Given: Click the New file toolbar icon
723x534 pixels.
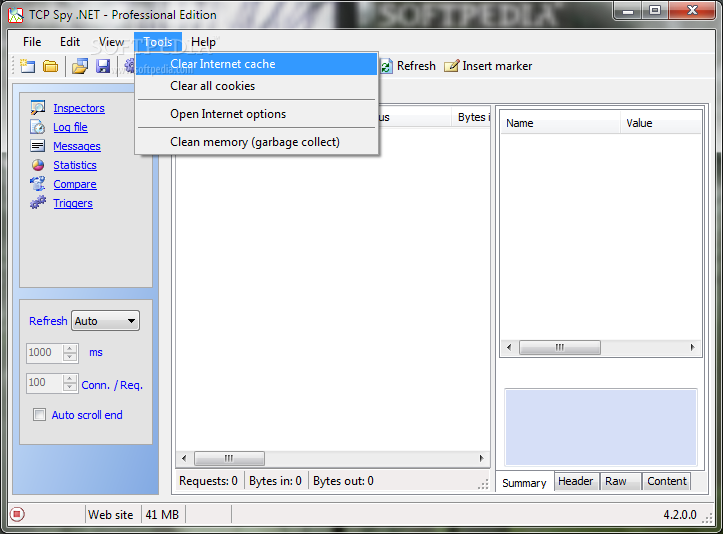Looking at the screenshot, I should [x=28, y=66].
